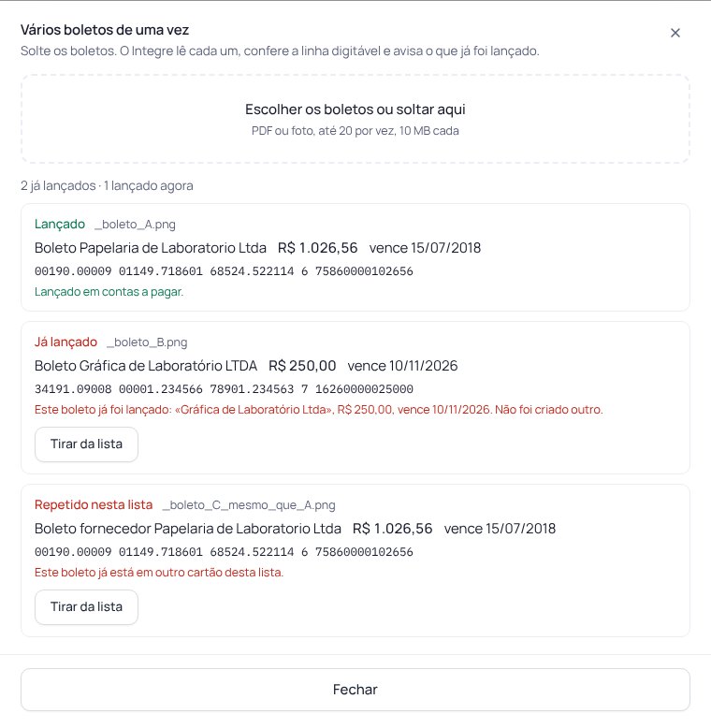Image resolution: width=711 pixels, height=728 pixels.
Task: Click the "Este boleto já foi lançado" warning
Action: point(319,410)
